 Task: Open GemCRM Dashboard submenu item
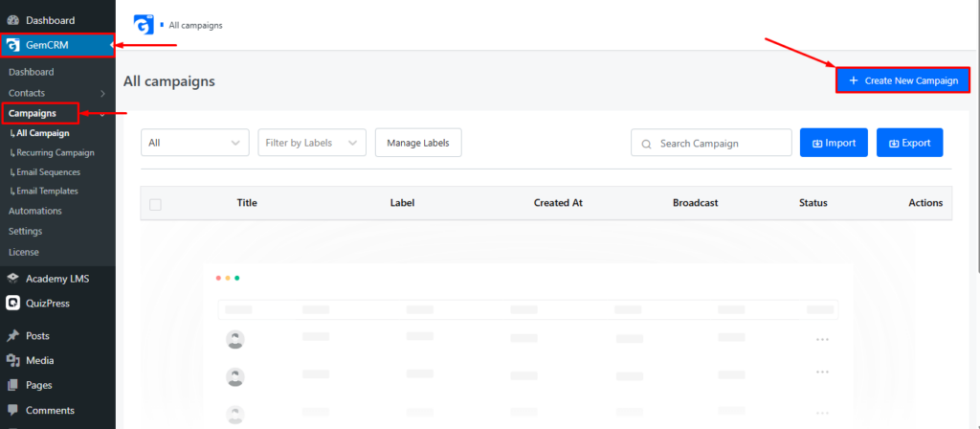click(32, 72)
